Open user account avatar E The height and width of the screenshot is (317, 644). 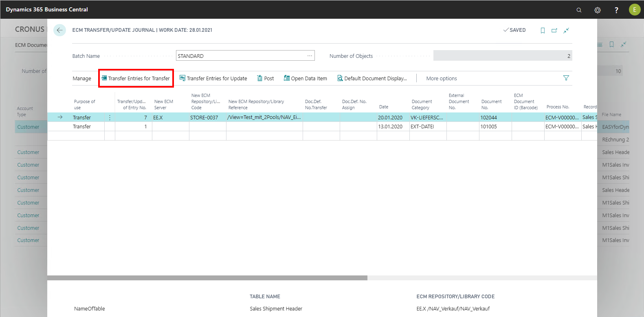pos(634,10)
